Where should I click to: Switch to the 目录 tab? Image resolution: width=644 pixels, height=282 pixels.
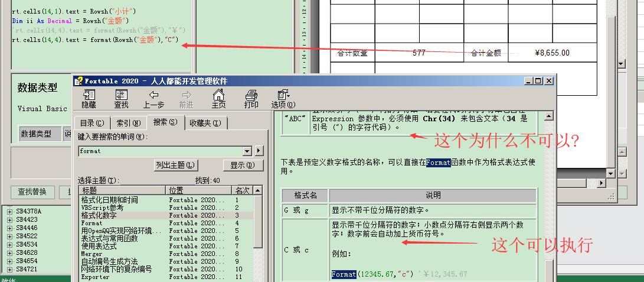pyautogui.click(x=91, y=123)
